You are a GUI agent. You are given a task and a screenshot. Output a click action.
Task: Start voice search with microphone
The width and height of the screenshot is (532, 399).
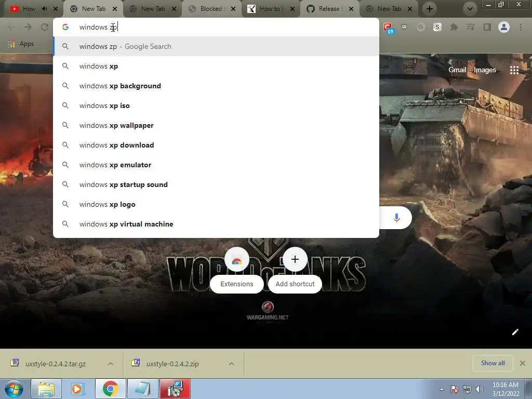pyautogui.click(x=396, y=218)
